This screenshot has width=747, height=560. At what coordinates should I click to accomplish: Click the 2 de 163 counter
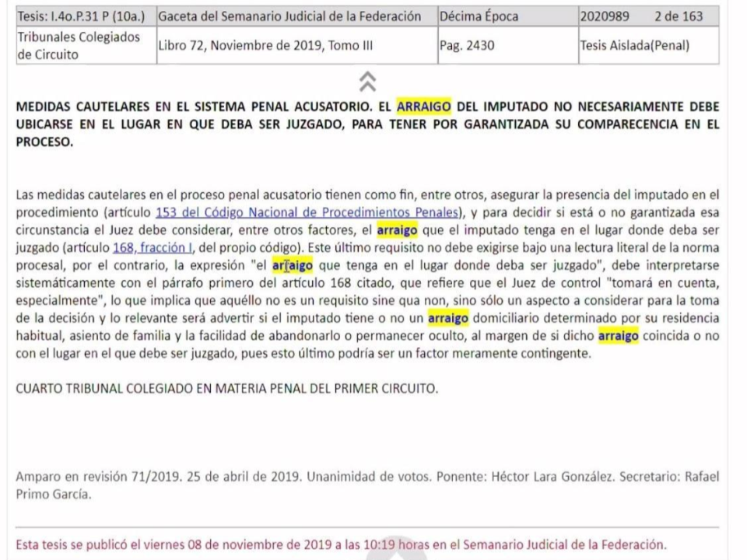point(679,16)
